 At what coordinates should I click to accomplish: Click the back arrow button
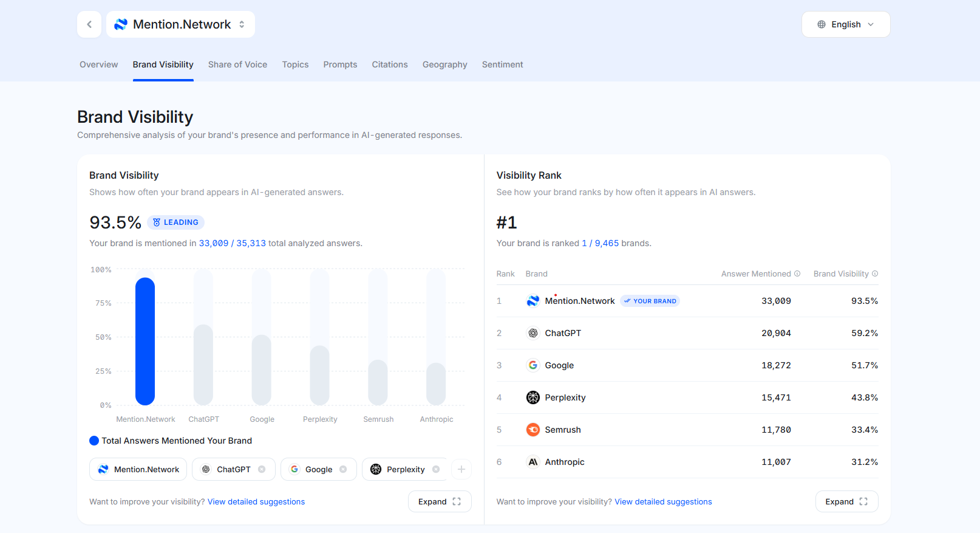coord(89,24)
